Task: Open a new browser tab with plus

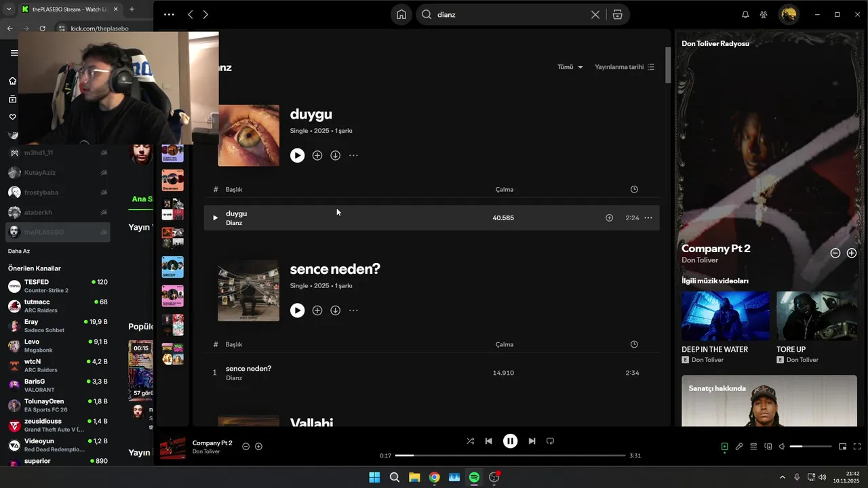Action: coord(132,9)
